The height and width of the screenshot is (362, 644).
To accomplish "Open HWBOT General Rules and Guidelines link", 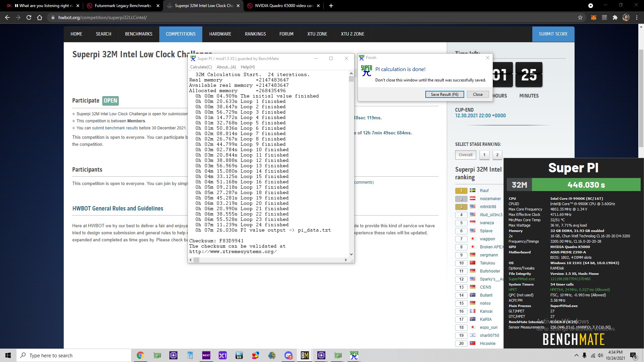I will (118, 208).
